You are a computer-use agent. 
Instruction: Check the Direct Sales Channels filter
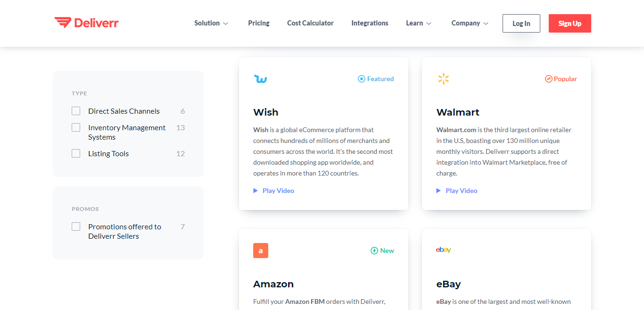pyautogui.click(x=76, y=111)
